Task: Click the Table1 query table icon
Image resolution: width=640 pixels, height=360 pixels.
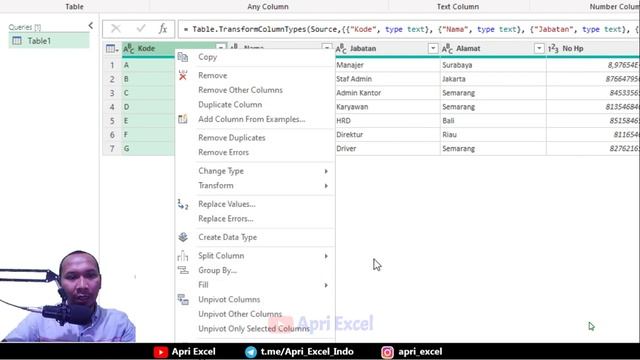Action: pyautogui.click(x=17, y=41)
